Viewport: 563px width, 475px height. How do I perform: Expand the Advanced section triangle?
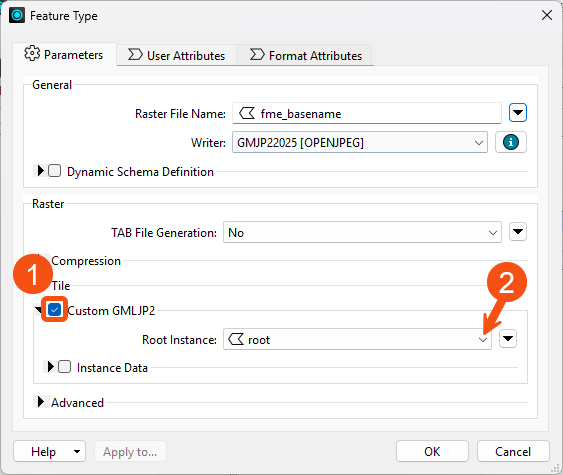41,402
